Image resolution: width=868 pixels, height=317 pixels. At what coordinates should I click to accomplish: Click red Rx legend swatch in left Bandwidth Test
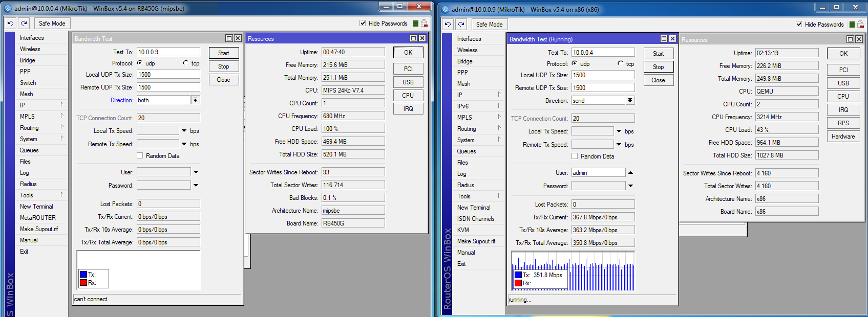point(83,282)
